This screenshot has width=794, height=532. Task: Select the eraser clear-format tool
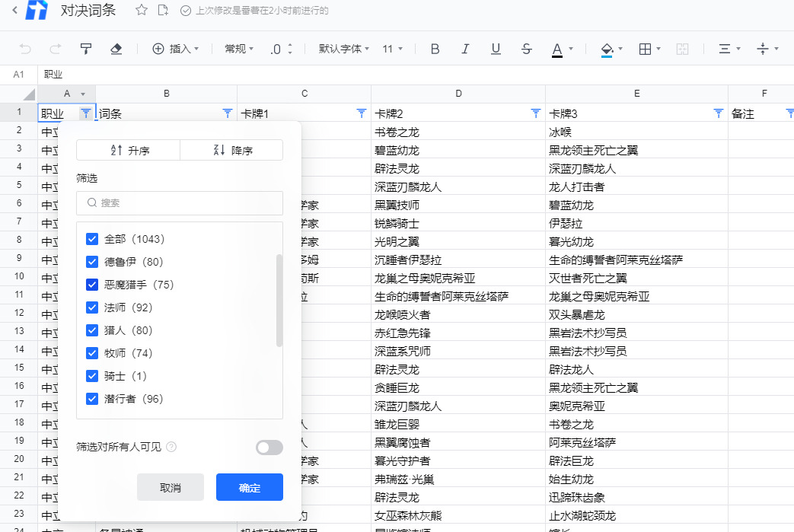(116, 49)
